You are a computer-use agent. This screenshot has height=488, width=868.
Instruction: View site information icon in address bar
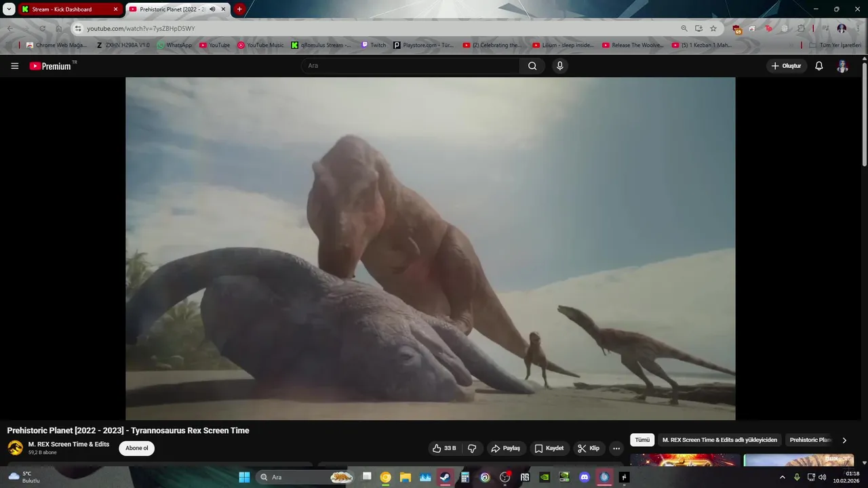[78, 28]
